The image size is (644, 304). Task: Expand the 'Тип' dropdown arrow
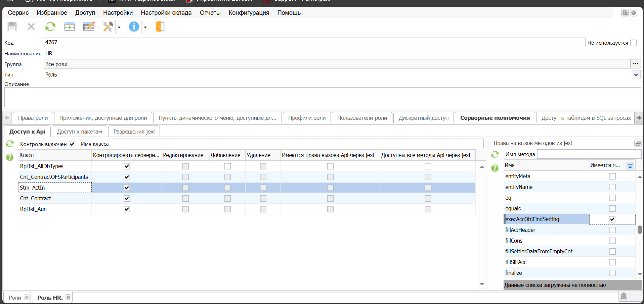[636, 75]
